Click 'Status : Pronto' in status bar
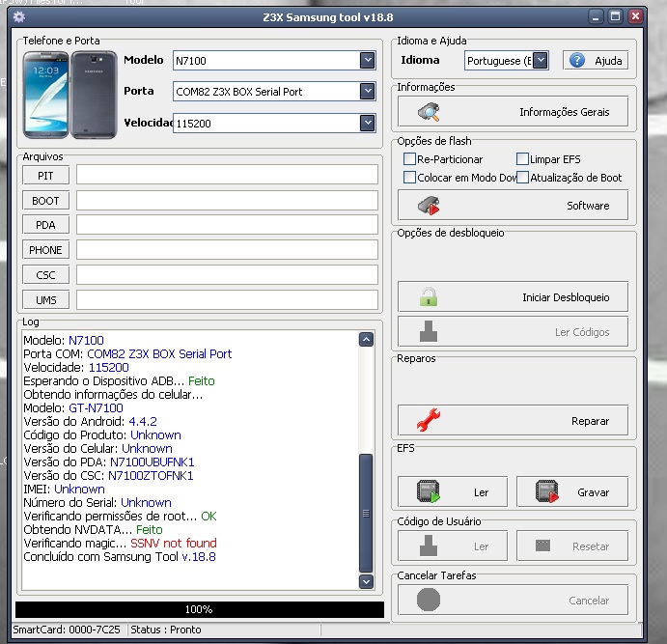Screen dimensions: 667x644 click(x=166, y=630)
